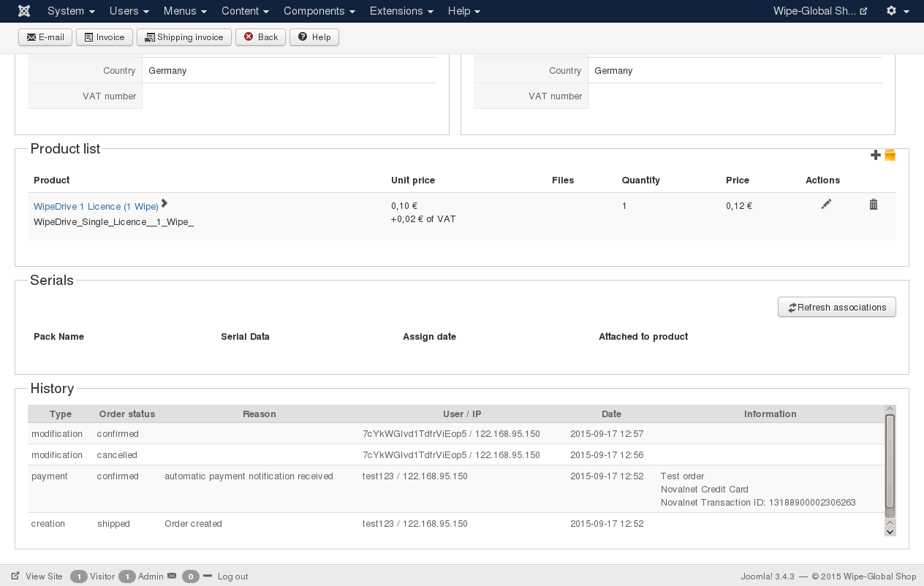Click the History table scrollbar down arrow
Viewport: 924px width, 586px height.
coord(890,531)
